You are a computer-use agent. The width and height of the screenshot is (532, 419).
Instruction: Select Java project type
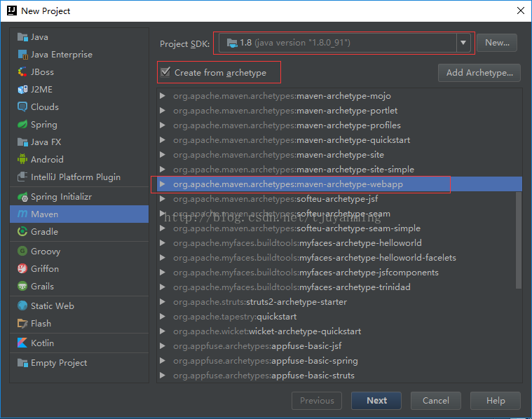(x=79, y=37)
